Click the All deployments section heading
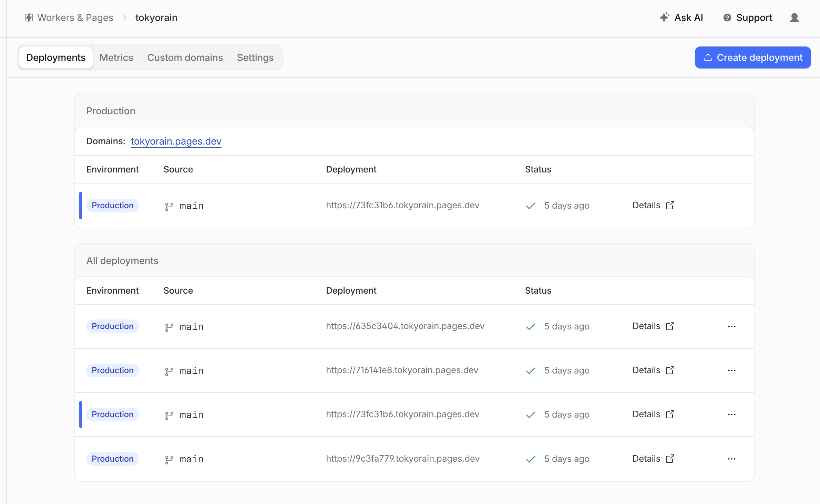 [x=122, y=261]
